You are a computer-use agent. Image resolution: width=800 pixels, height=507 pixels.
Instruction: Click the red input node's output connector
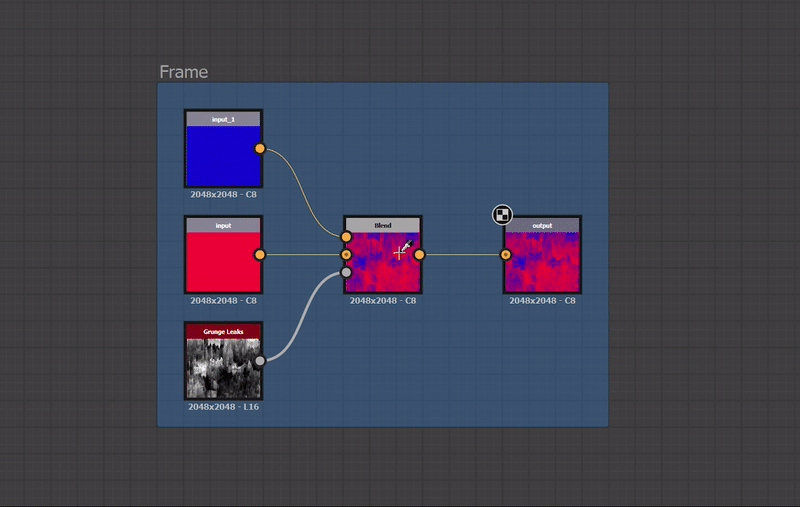coord(260,255)
